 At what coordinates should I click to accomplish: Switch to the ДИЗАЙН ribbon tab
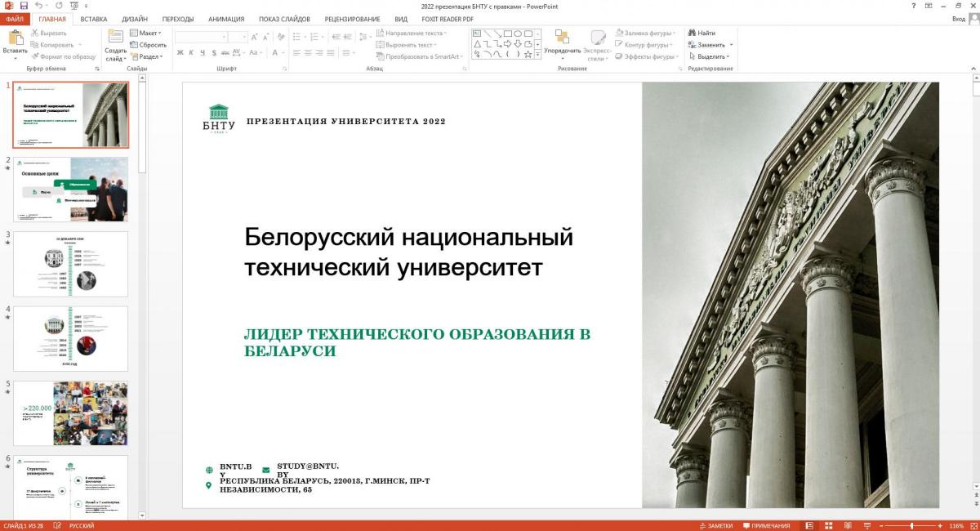coord(135,18)
